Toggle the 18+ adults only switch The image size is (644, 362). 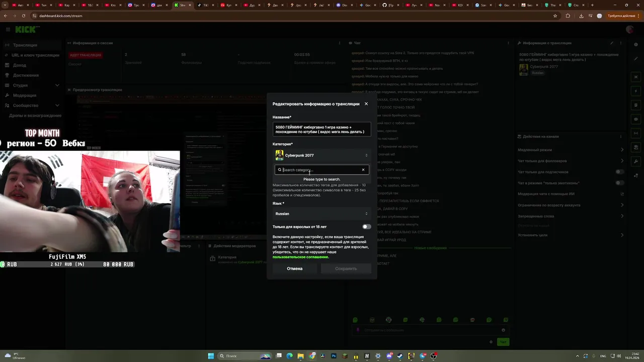click(x=367, y=227)
